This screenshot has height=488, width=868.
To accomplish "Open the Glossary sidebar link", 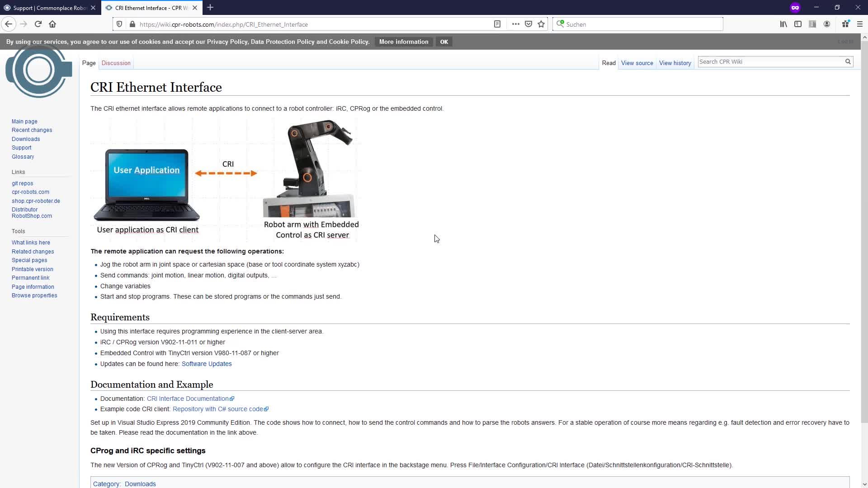I will click(x=23, y=157).
